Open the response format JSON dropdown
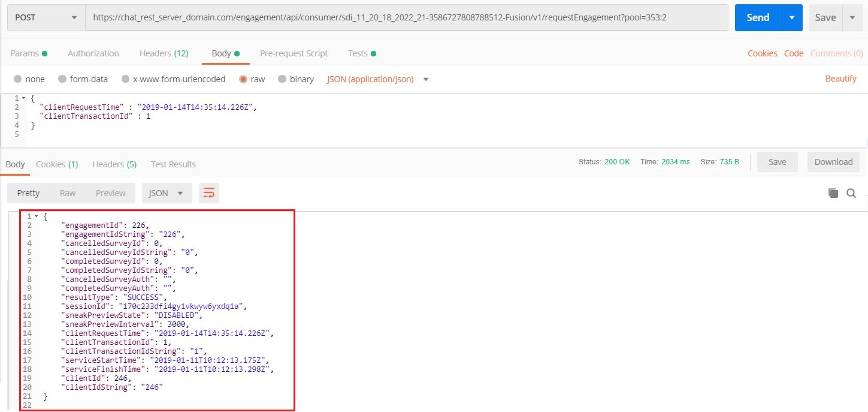 (167, 193)
